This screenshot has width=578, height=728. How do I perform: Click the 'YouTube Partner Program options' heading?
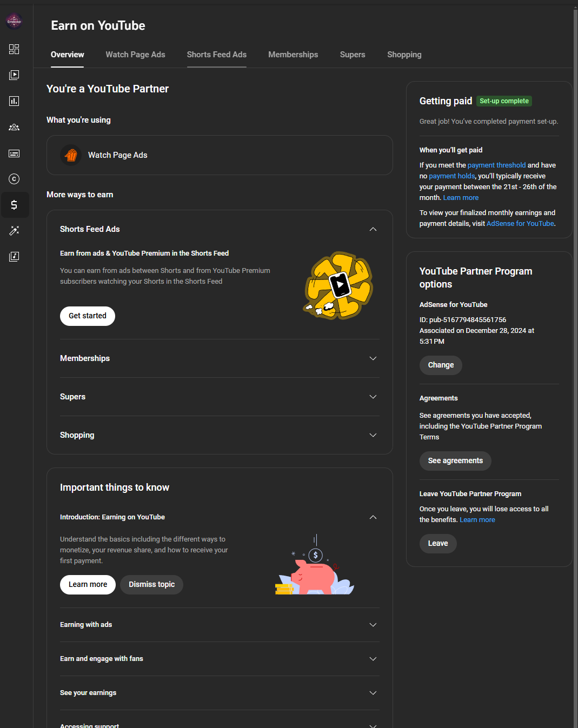tap(476, 278)
